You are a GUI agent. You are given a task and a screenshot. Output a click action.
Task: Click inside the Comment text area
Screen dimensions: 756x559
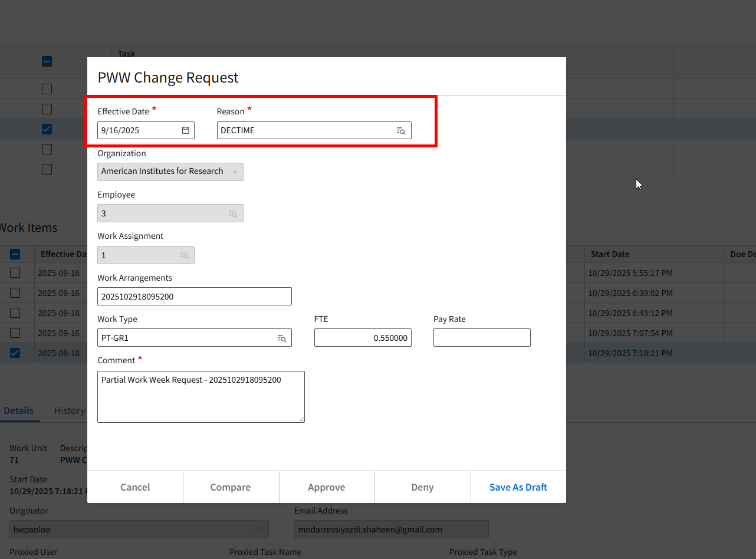tap(201, 397)
